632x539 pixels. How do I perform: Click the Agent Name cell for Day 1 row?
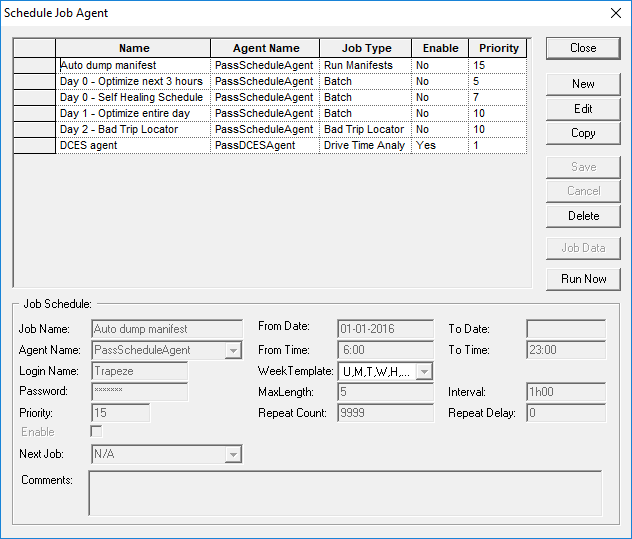265,113
